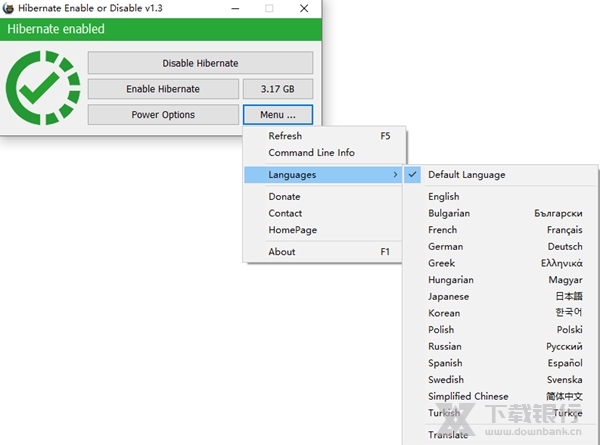600x445 pixels.
Task: Open Command Line Info menu entry
Action: click(311, 153)
